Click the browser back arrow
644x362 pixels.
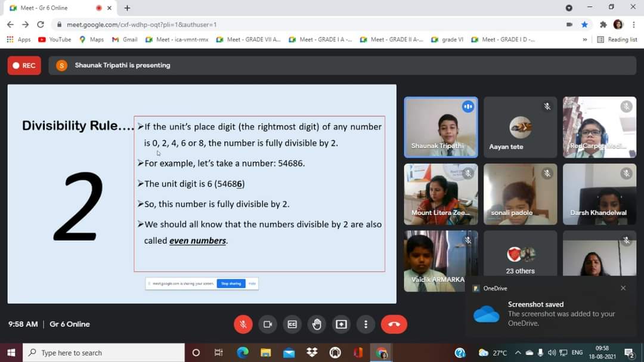click(10, 24)
